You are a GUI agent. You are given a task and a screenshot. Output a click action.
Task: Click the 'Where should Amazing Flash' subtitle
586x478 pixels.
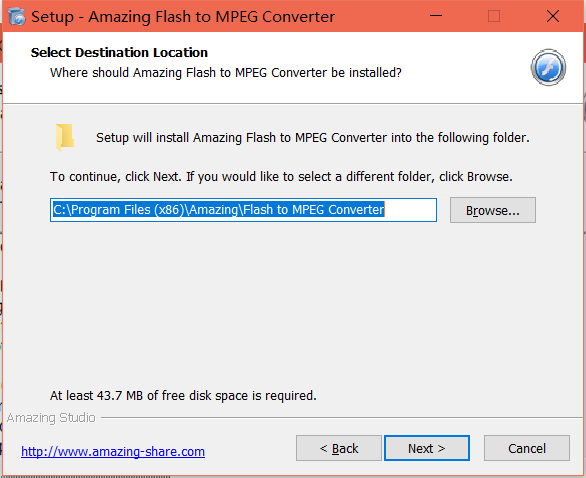pyautogui.click(x=226, y=73)
